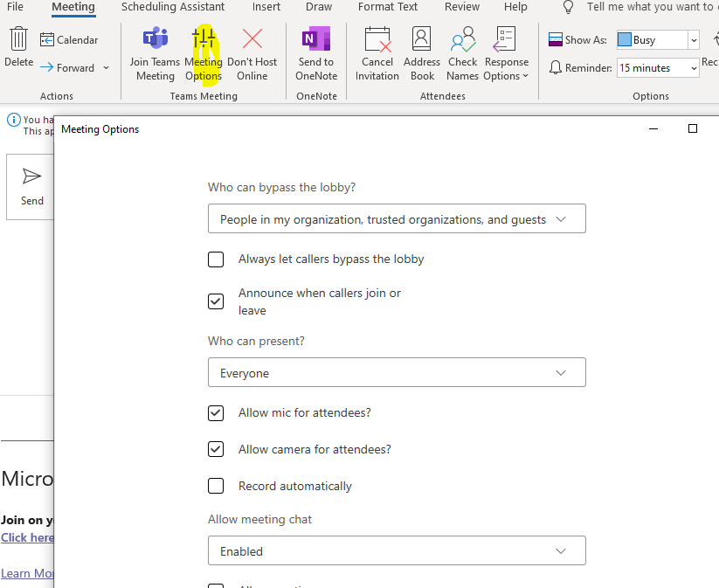Viewport: 719px width, 588px height.
Task: Switch to Format Text tab
Action: pyautogui.click(x=388, y=7)
